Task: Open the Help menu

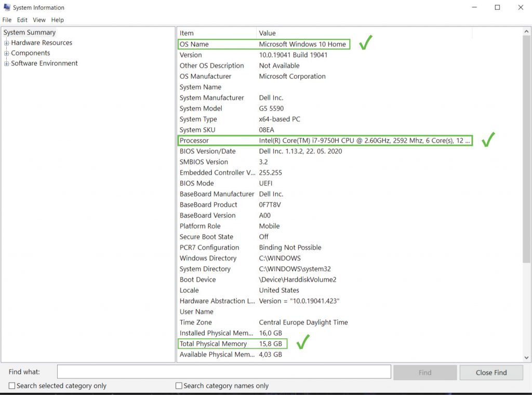Action: click(x=57, y=20)
